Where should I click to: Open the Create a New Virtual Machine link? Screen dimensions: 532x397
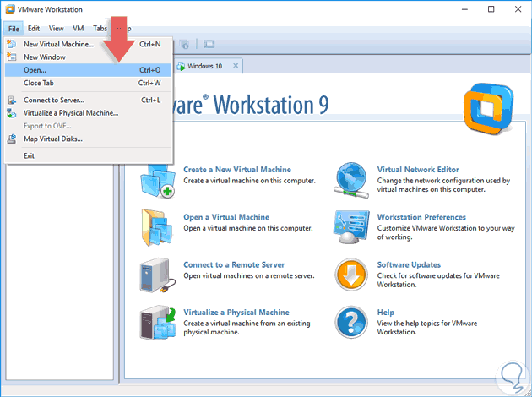(x=237, y=170)
